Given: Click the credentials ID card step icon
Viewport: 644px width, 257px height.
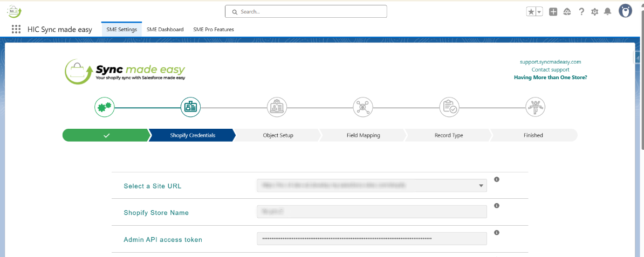Looking at the screenshot, I should [x=191, y=107].
